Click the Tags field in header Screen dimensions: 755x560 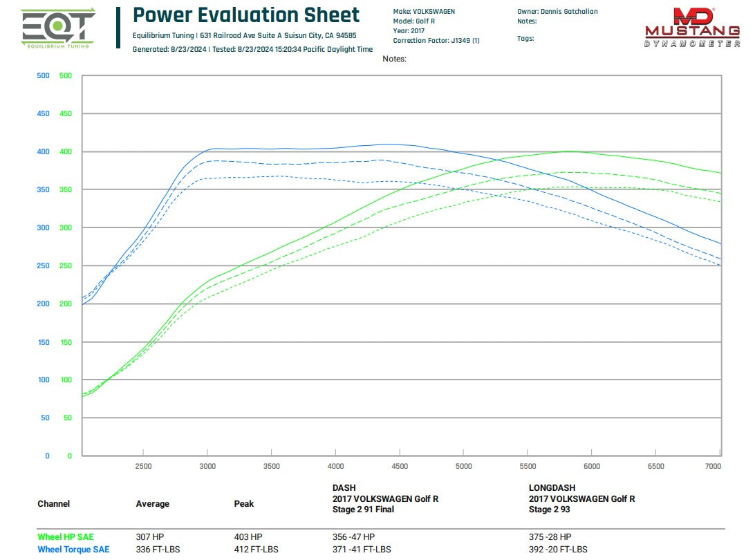coord(525,39)
